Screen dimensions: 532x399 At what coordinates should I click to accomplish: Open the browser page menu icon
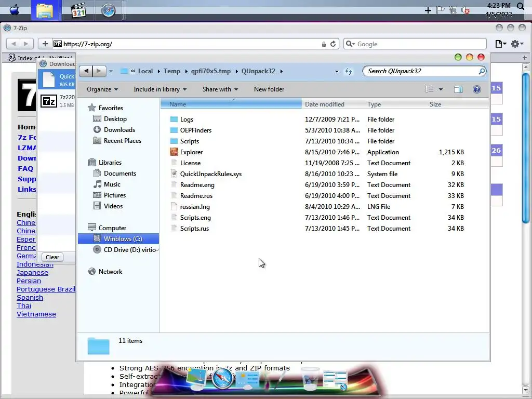(500, 44)
